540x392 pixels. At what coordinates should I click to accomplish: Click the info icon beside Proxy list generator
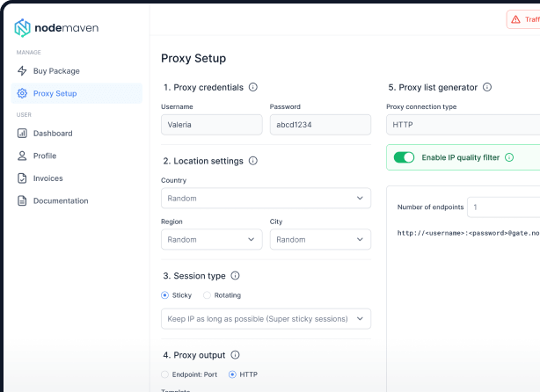coord(487,87)
